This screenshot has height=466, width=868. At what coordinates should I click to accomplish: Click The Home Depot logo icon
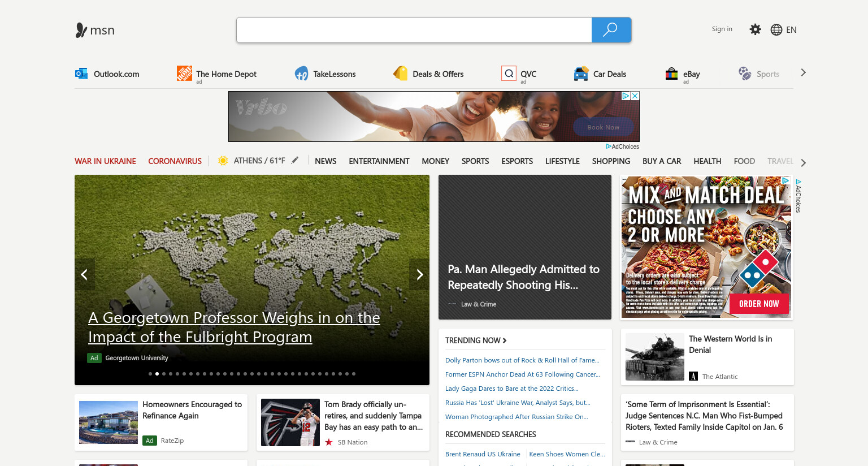pos(184,73)
